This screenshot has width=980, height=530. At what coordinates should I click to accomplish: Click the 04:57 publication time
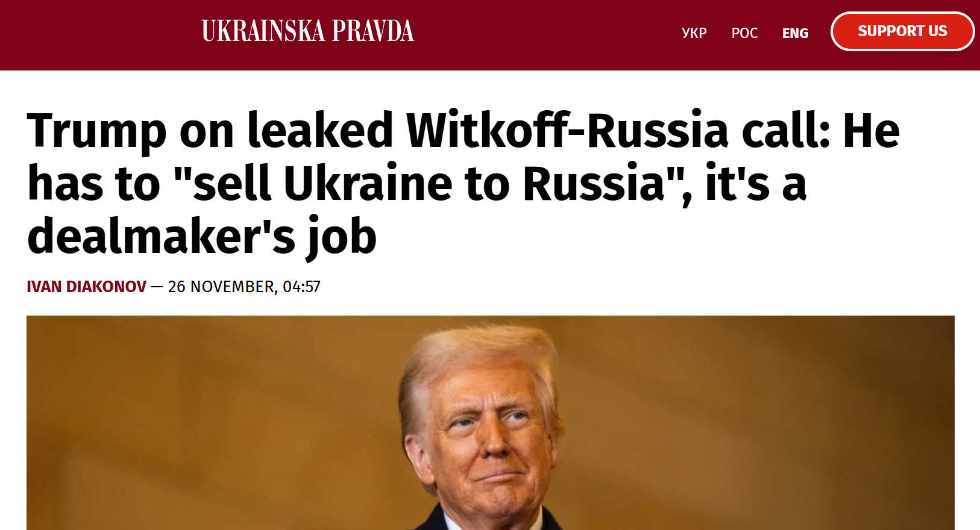(301, 287)
